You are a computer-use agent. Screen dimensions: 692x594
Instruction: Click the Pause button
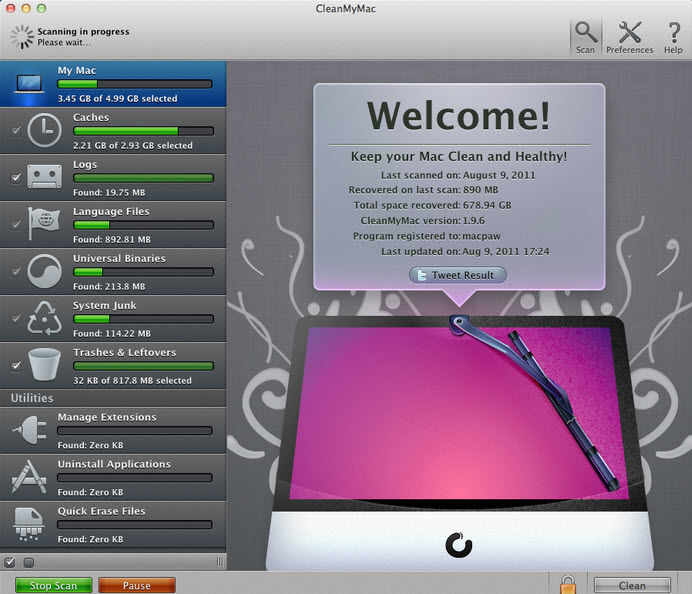tap(137, 586)
